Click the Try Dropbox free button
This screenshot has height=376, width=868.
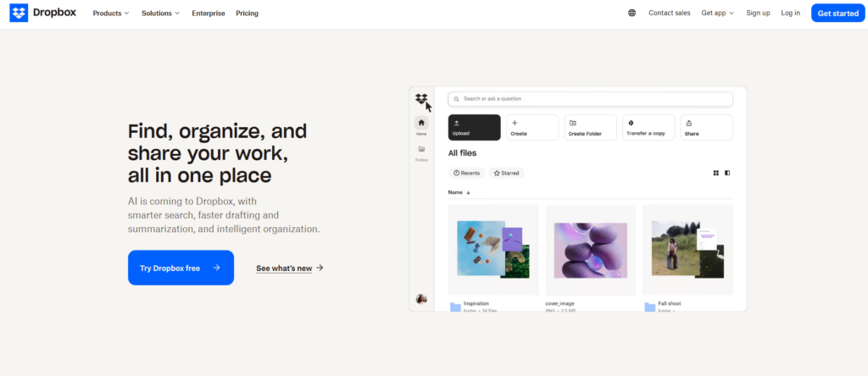coord(181,268)
